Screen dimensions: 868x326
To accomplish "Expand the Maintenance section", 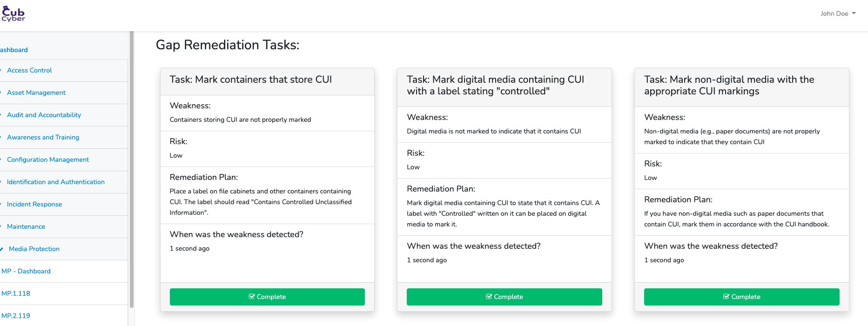I will (x=26, y=226).
